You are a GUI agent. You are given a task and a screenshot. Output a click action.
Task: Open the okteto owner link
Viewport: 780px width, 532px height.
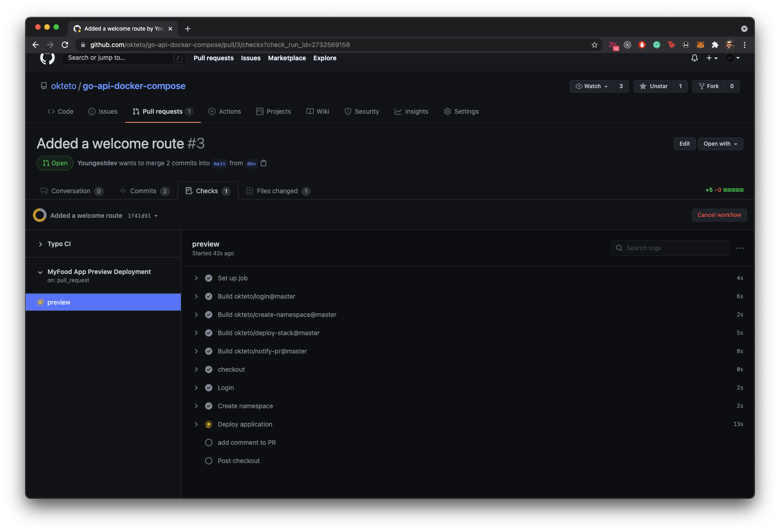pyautogui.click(x=64, y=86)
